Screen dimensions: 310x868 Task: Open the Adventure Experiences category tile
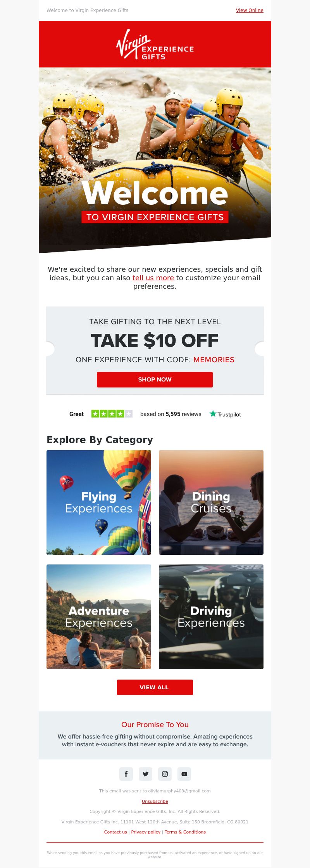(99, 617)
